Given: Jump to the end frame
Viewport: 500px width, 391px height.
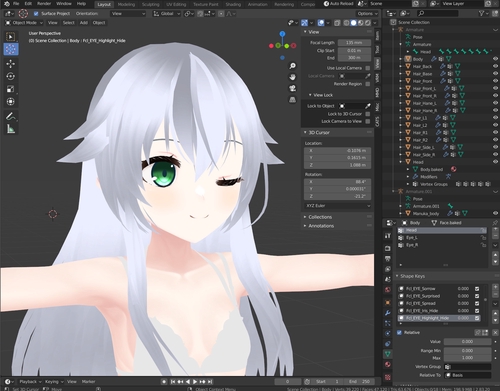Looking at the screenshot, I should pos(210,382).
